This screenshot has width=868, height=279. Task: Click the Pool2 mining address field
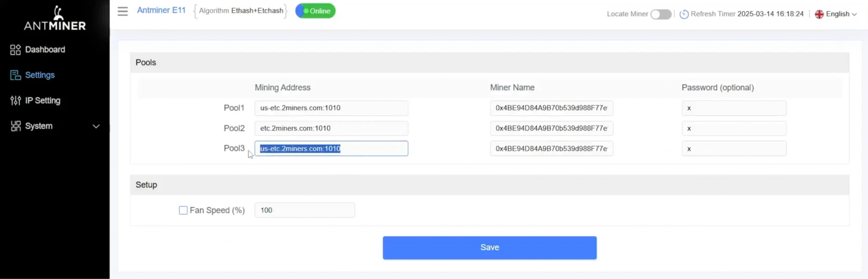(331, 128)
